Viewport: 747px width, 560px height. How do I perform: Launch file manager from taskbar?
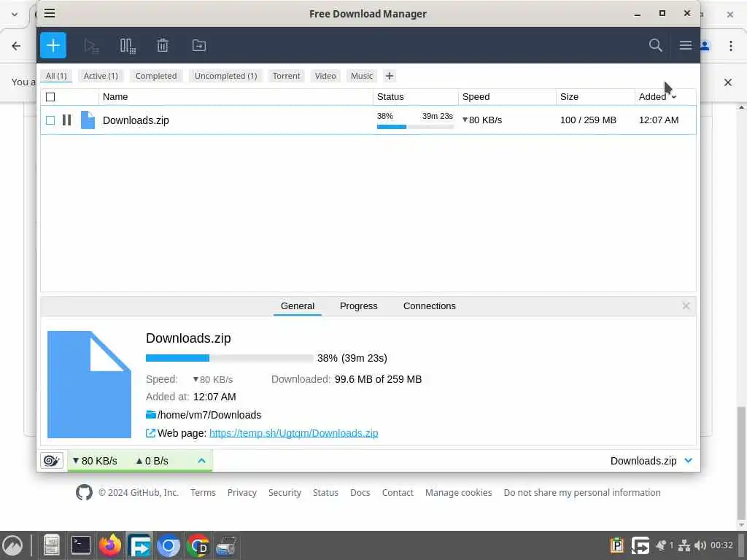pos(52,545)
